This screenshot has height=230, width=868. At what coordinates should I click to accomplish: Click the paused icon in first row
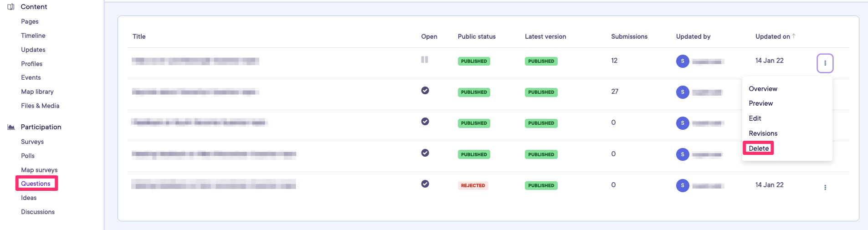coord(424,60)
